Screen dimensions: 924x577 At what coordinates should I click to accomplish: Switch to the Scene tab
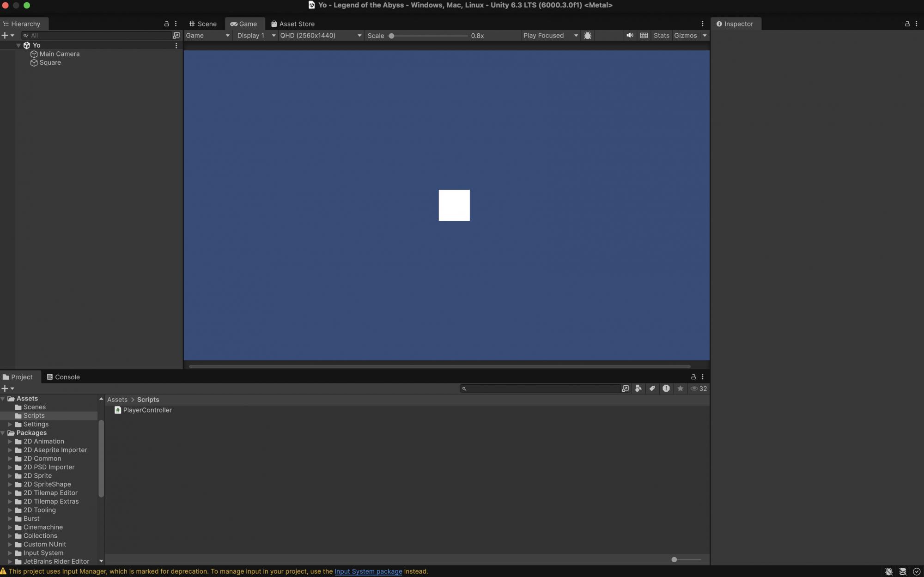pyautogui.click(x=203, y=24)
